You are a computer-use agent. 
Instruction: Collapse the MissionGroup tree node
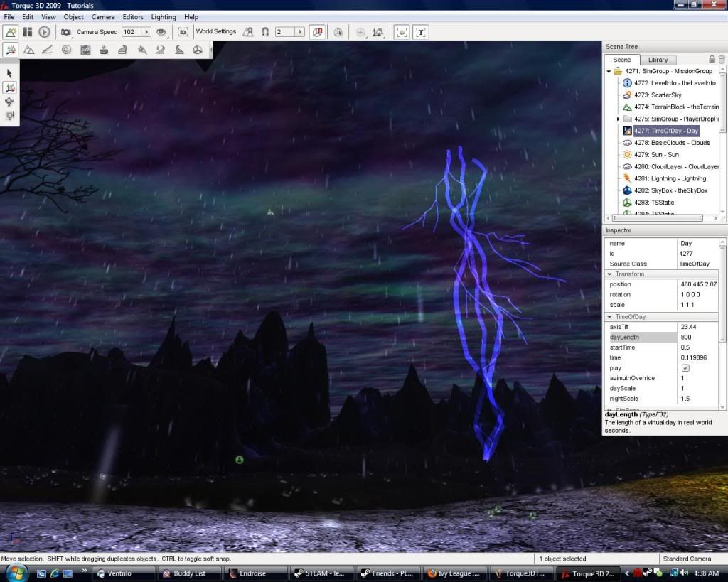609,71
